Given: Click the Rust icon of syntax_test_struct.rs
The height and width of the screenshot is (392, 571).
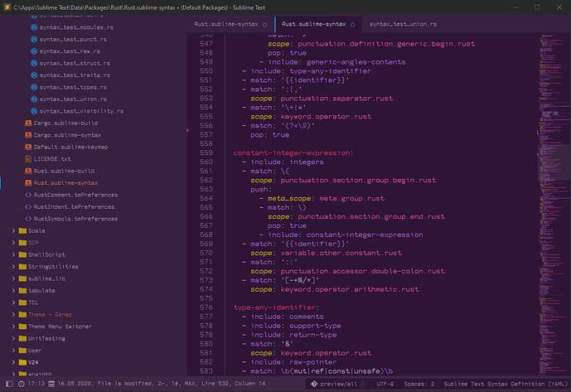Looking at the screenshot, I should (34, 63).
